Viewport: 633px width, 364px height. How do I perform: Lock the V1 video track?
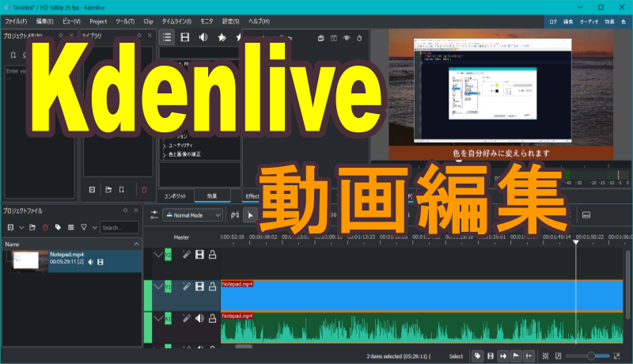click(x=213, y=286)
